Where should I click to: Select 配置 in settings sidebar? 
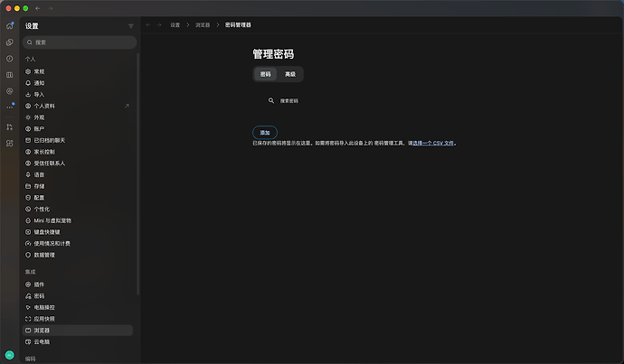(78, 198)
